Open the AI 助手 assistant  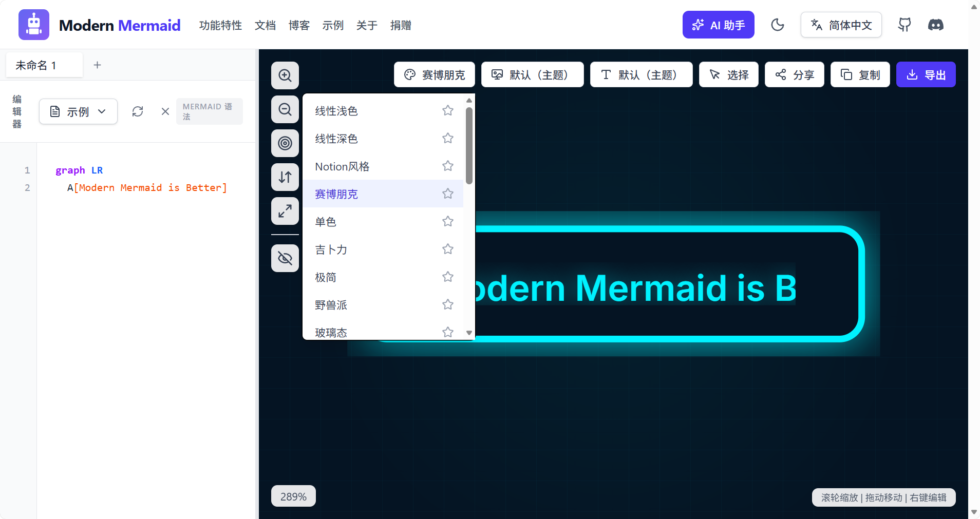tap(719, 25)
